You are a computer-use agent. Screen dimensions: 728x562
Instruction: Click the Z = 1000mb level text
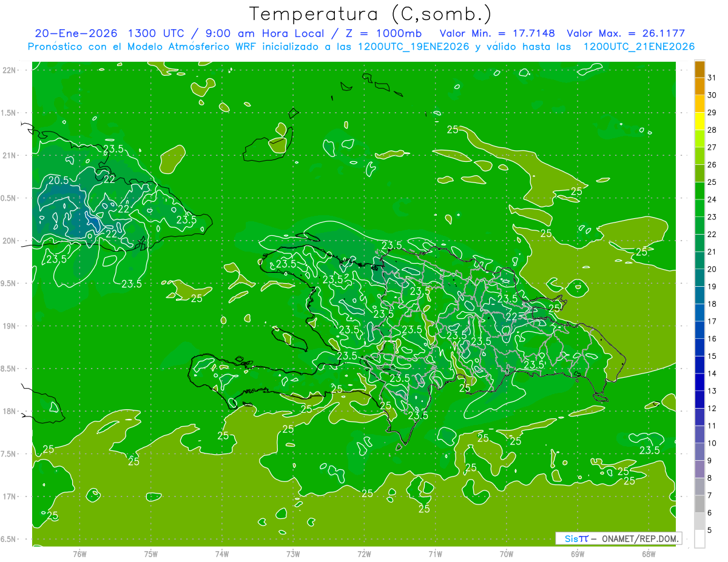pyautogui.click(x=383, y=33)
